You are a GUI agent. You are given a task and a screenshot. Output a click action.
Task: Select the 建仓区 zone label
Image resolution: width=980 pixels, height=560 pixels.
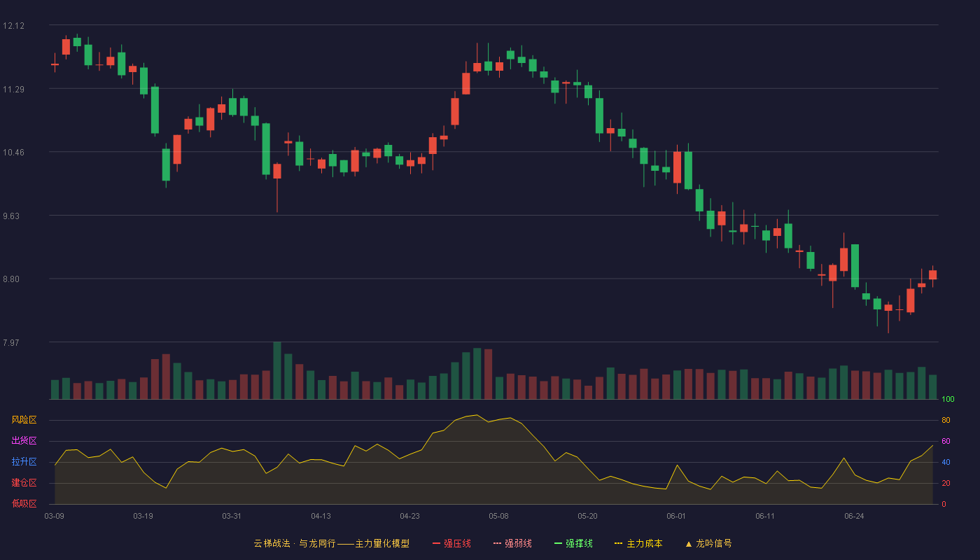click(24, 483)
